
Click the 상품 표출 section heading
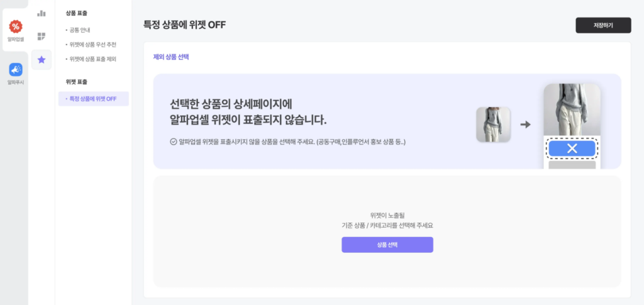click(x=77, y=13)
